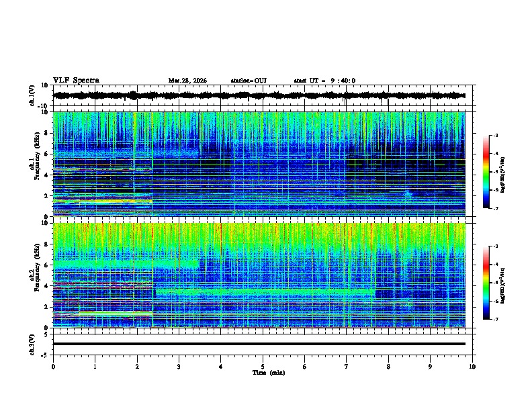Click the "ch.3(V)" axis label
The width and height of the screenshot is (532, 411).
point(32,345)
